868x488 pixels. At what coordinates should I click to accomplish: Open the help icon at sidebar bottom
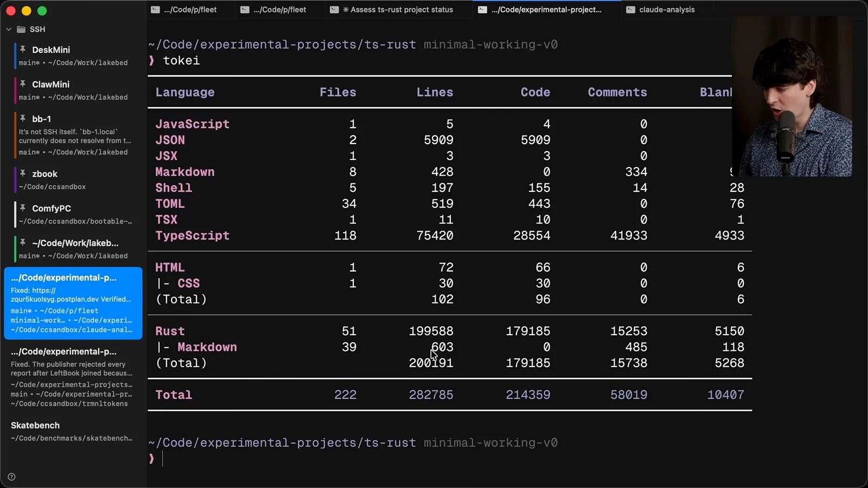pos(11,477)
